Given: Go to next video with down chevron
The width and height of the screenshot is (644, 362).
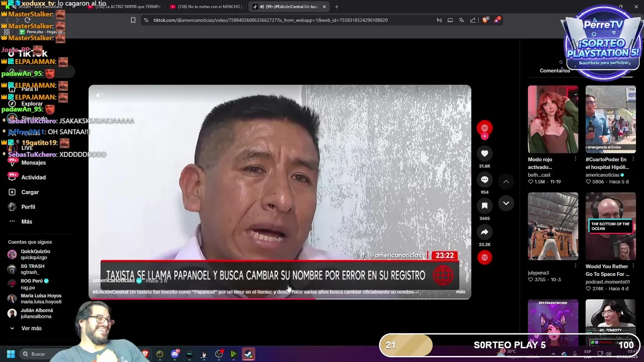Looking at the screenshot, I should tap(506, 203).
